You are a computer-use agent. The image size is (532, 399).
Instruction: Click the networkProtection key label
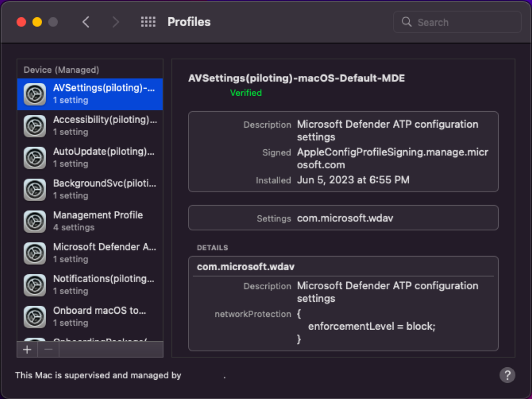(x=253, y=314)
